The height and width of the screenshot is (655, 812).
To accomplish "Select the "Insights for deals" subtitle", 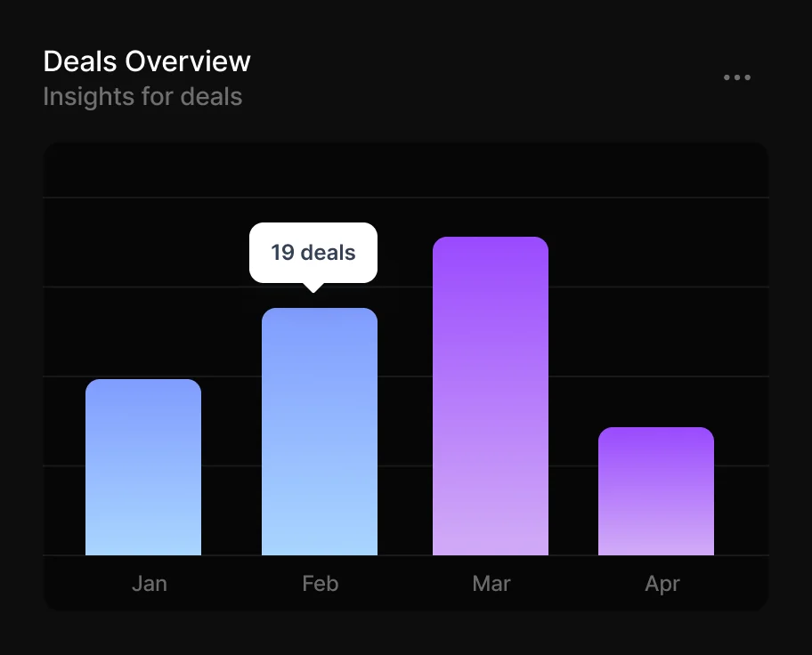I will pos(142,96).
